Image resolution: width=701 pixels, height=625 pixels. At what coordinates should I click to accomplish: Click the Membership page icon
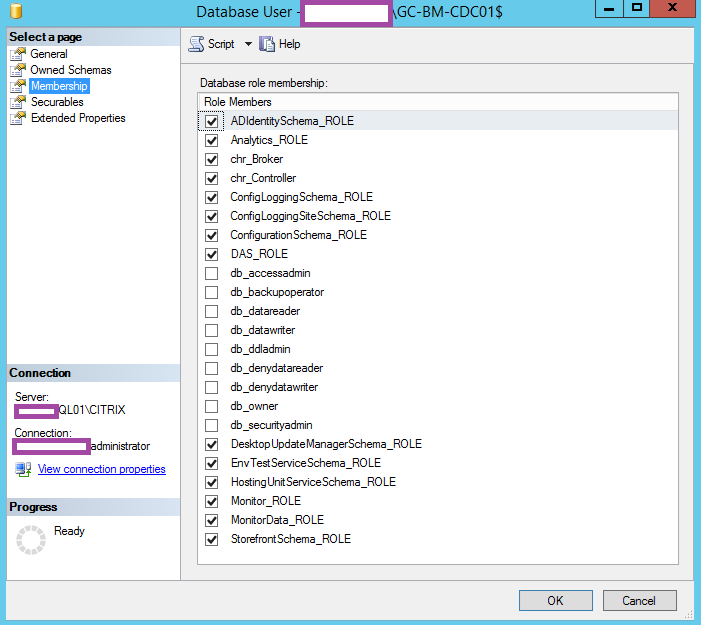(x=18, y=86)
